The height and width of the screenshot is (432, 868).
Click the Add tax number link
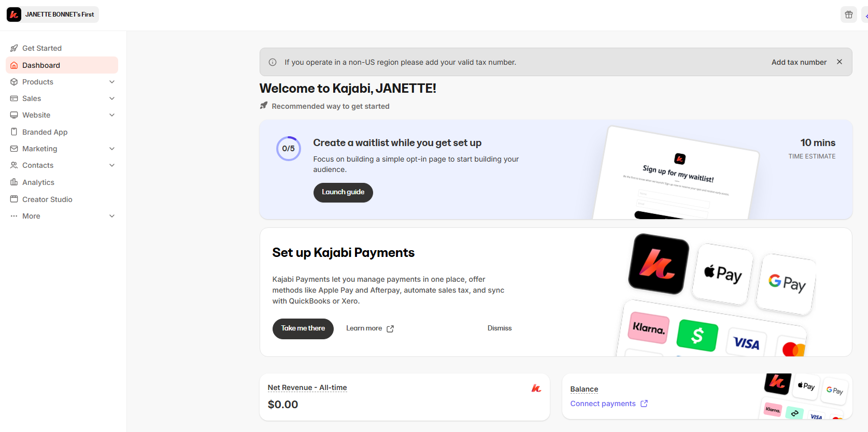[x=799, y=62]
